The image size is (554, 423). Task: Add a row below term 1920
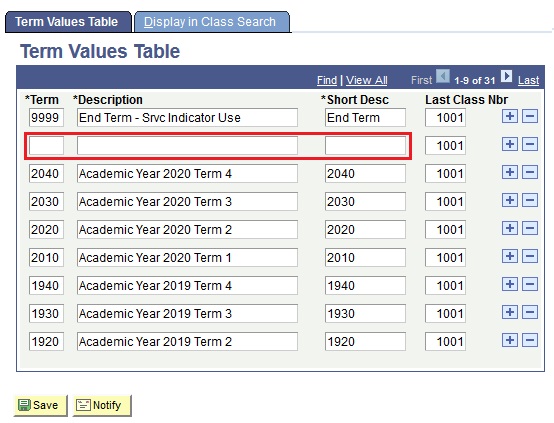click(x=509, y=340)
